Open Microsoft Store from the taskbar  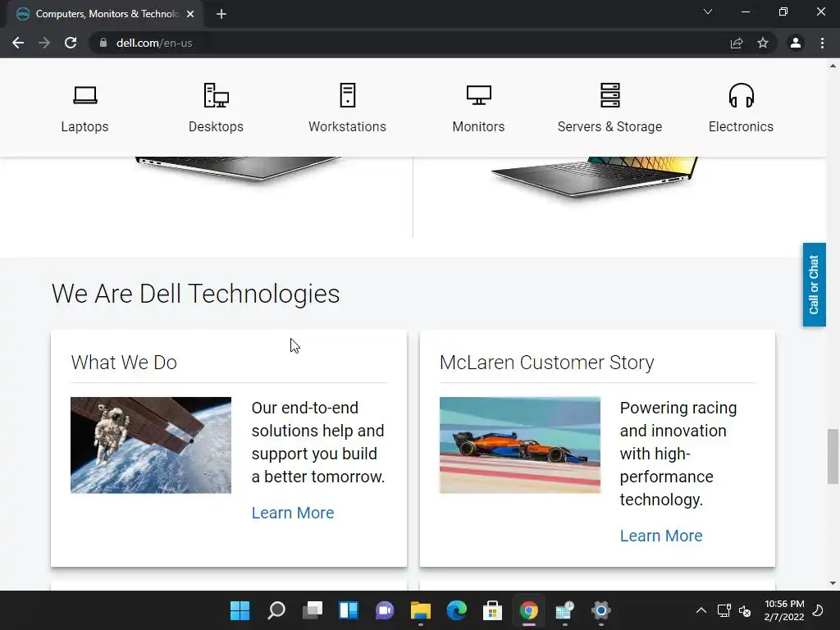492,610
